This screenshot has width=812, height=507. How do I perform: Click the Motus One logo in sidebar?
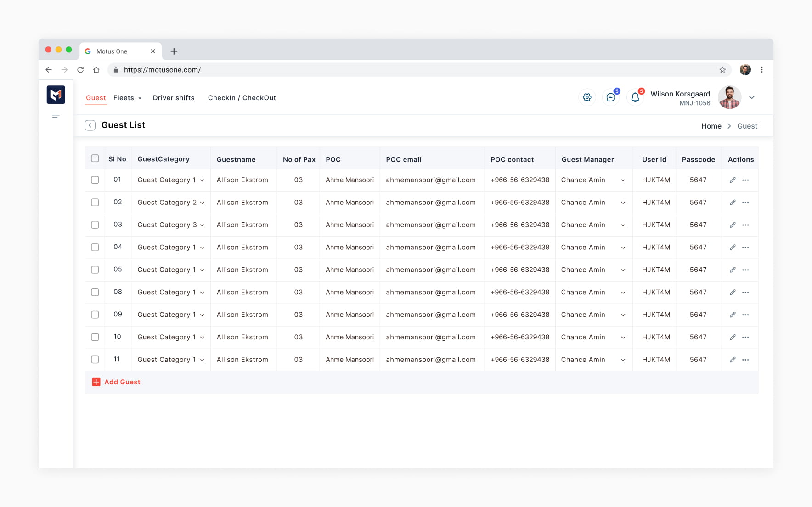[56, 95]
